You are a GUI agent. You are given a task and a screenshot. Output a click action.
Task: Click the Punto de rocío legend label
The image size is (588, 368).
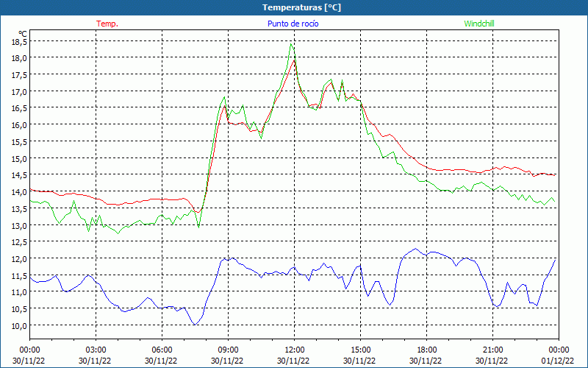[293, 24]
